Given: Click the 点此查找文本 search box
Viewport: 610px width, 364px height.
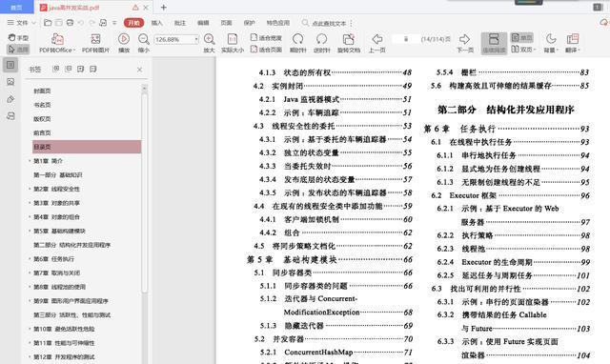Looking at the screenshot, I should point(329,23).
